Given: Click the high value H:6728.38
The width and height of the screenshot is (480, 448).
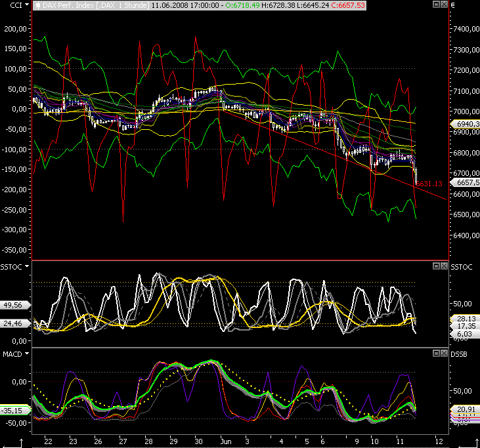Looking at the screenshot, I should pyautogui.click(x=278, y=5).
